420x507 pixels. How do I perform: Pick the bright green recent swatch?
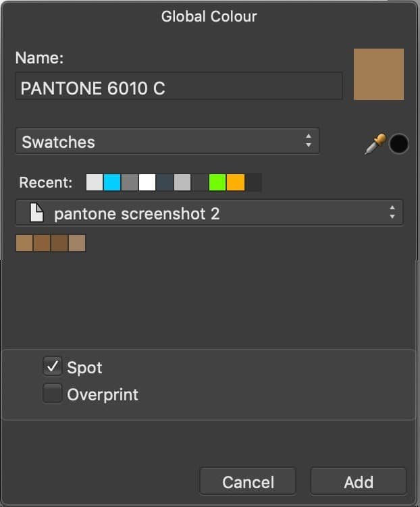click(217, 182)
